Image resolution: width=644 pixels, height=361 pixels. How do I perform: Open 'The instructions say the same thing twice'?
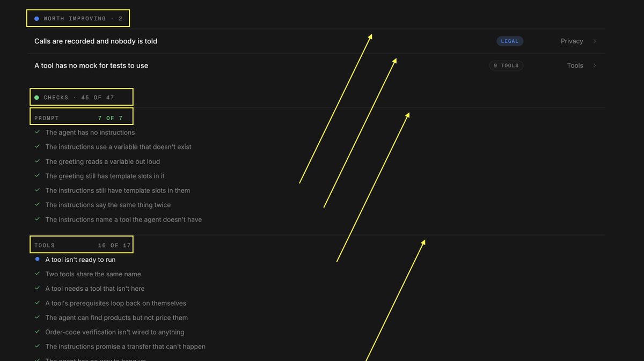pyautogui.click(x=108, y=205)
